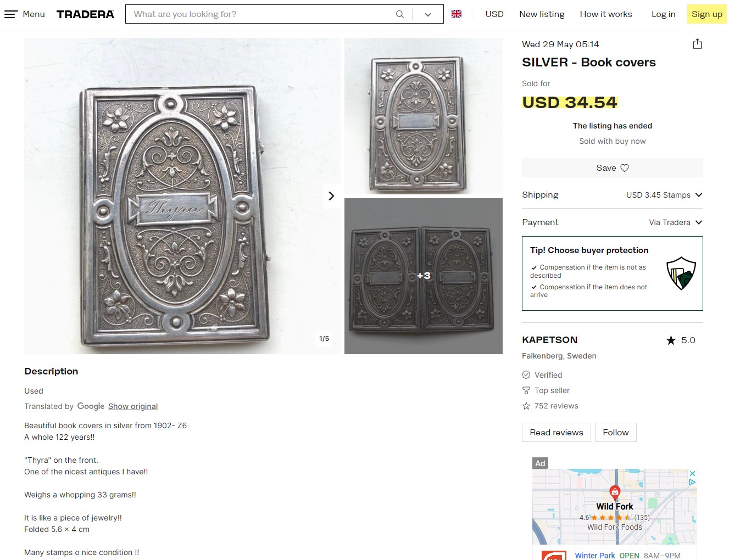The image size is (729, 560).
Task: Open the +3 more photos thumbnail
Action: (x=424, y=276)
